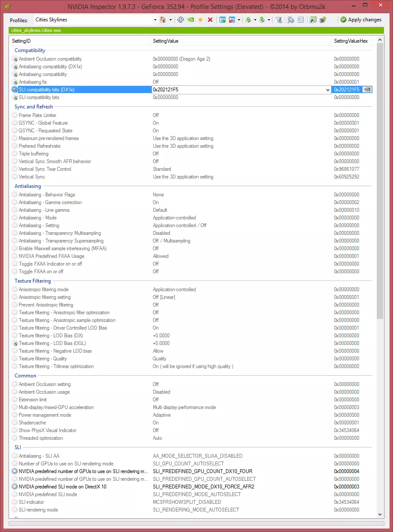Click the gear icon of Frame Rate Limiter
This screenshot has width=393, height=532.
click(x=15, y=115)
